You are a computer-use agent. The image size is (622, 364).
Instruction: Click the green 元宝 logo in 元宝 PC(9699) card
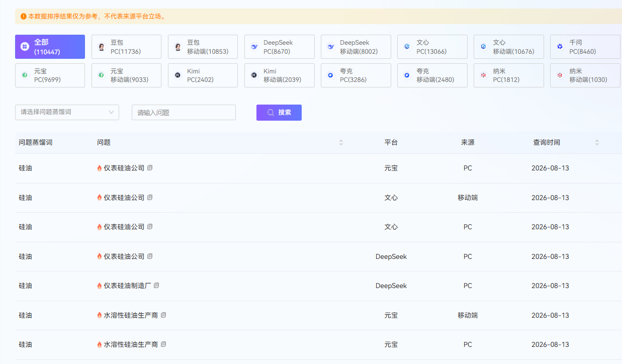(x=25, y=75)
